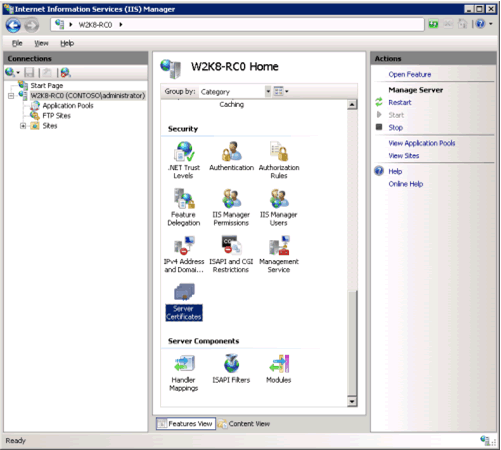This screenshot has height=450, width=501.
Task: Click the Security group header
Action: [x=183, y=129]
